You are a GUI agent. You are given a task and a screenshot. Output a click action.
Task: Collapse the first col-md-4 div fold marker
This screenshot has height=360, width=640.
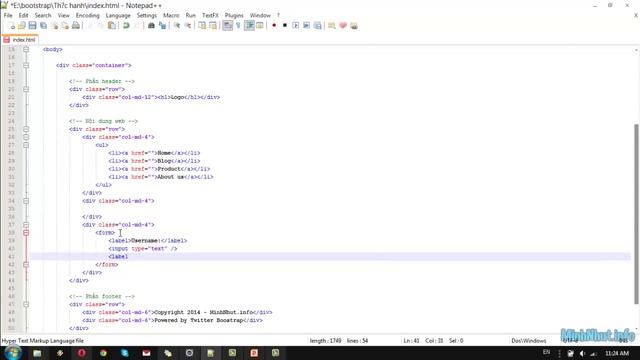(x=26, y=137)
